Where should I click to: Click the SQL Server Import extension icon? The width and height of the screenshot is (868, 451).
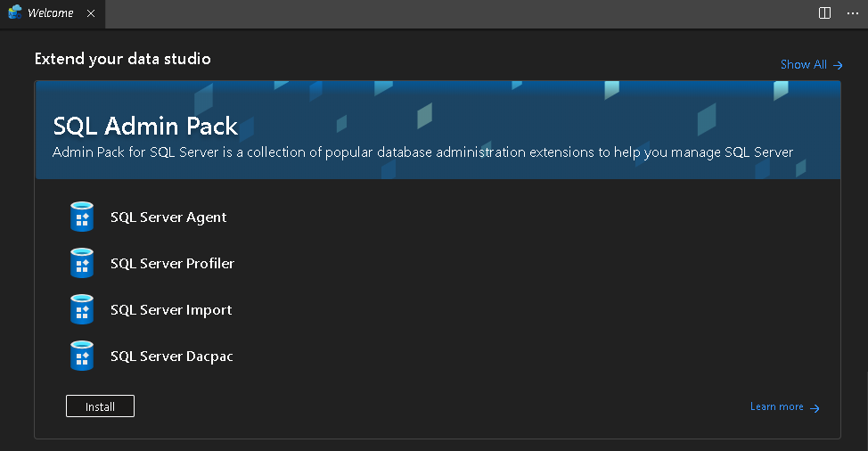pos(82,309)
